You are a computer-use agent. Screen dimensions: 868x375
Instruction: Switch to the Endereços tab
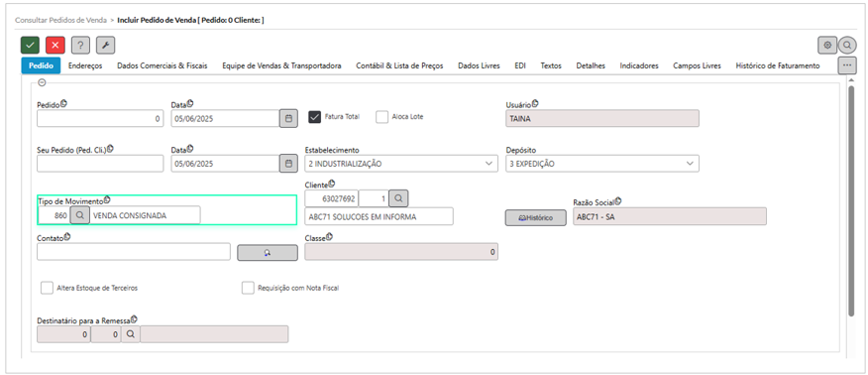[85, 65]
